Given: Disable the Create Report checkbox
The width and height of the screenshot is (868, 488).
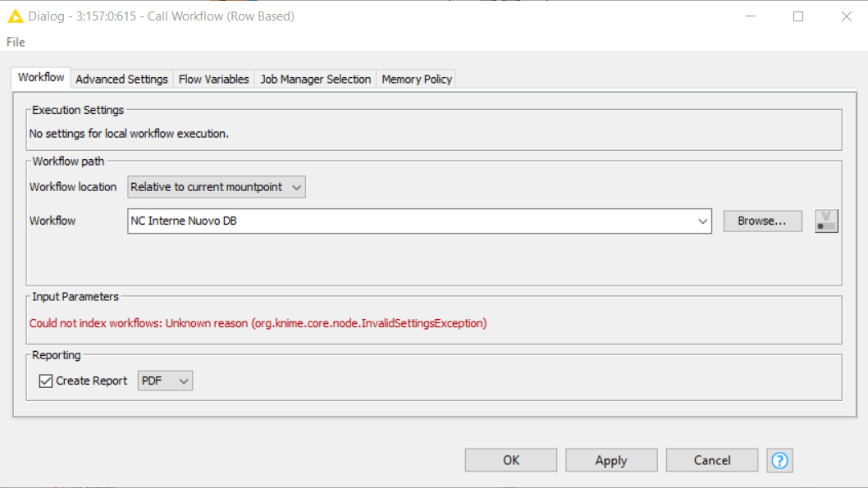Looking at the screenshot, I should (46, 381).
